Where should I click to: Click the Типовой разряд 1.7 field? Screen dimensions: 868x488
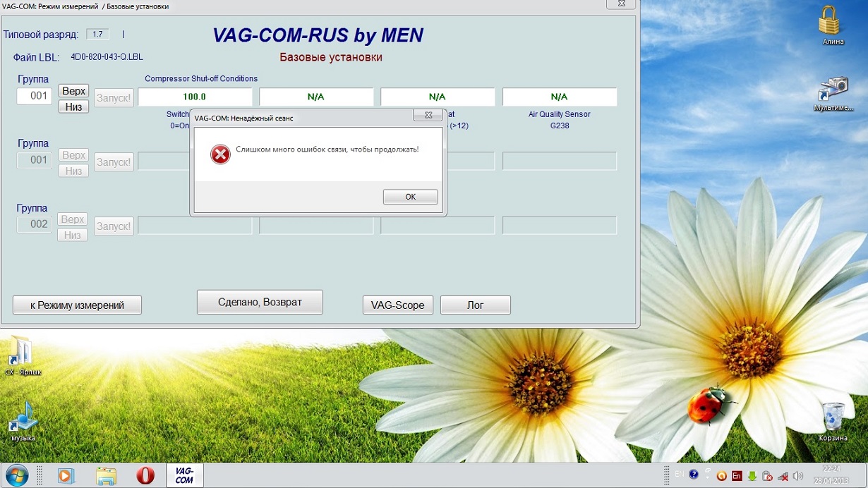coord(97,34)
